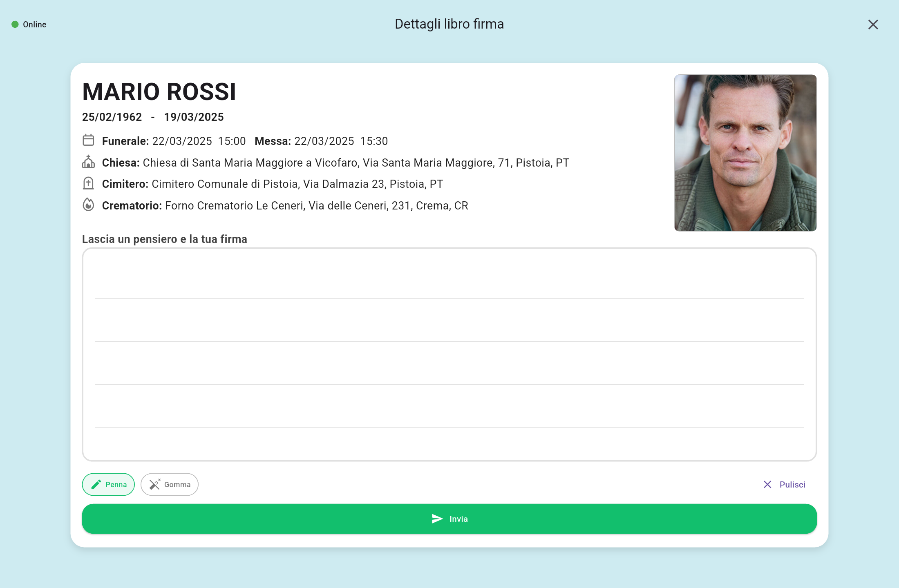Click the bottom area of signature canvas
Viewport: 899px width, 588px height.
point(449,444)
